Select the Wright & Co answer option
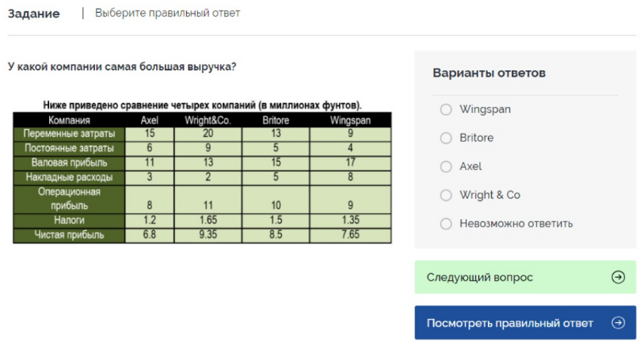This screenshot has height=353, width=644. [446, 195]
